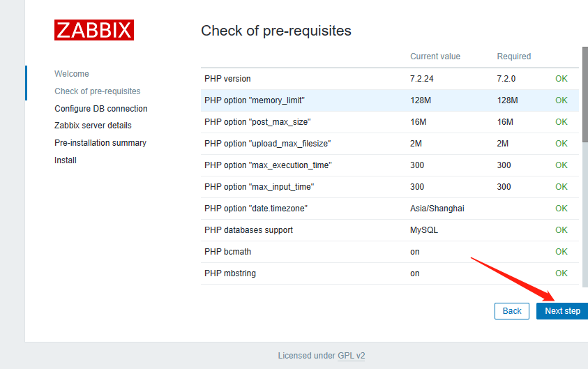
Task: Click the Check of pre-requisites heading
Action: [x=276, y=31]
